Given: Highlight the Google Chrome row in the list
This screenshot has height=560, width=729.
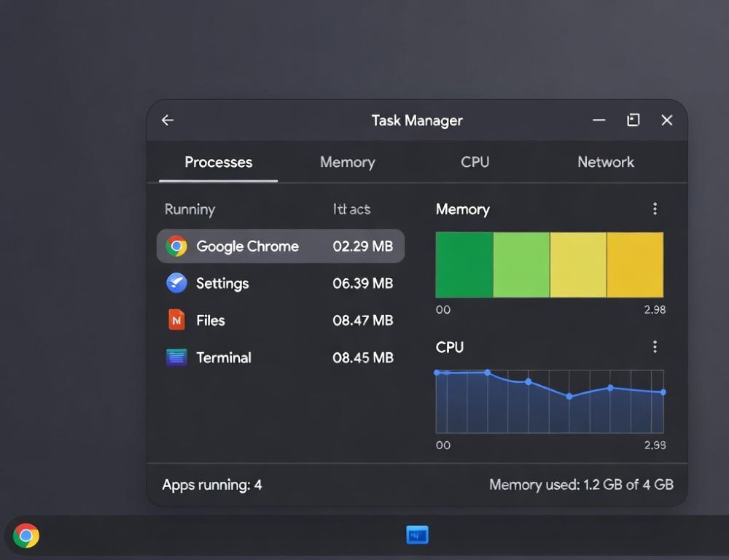Looking at the screenshot, I should click(281, 246).
